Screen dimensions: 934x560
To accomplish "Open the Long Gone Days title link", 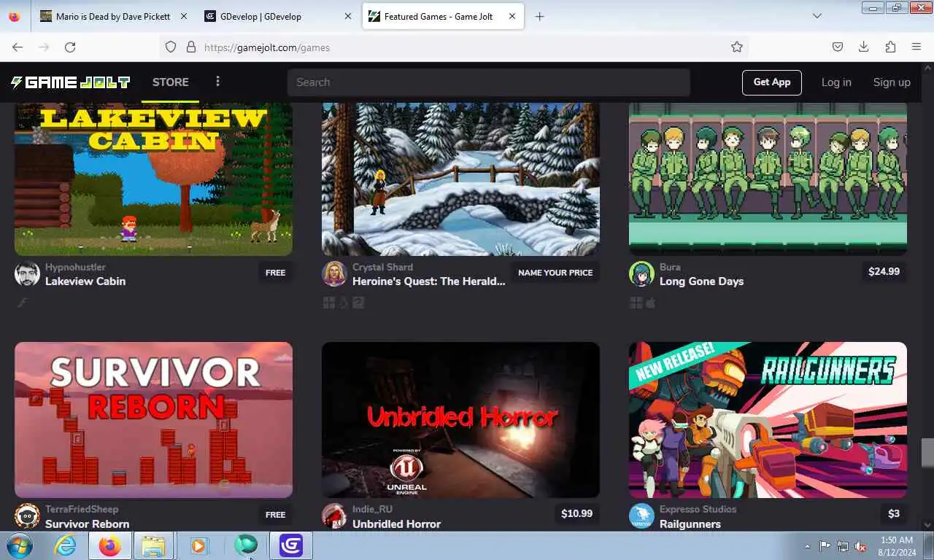I will coord(701,281).
